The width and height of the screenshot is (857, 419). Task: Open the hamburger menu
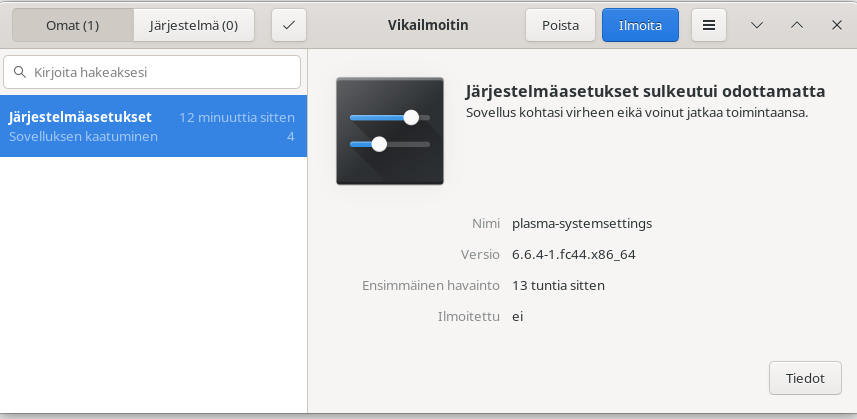tap(709, 25)
